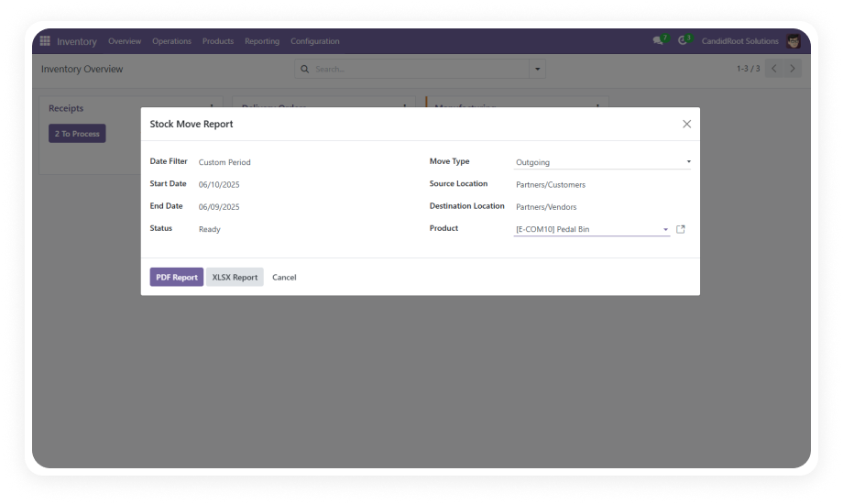Go to the next page arrow

point(793,69)
